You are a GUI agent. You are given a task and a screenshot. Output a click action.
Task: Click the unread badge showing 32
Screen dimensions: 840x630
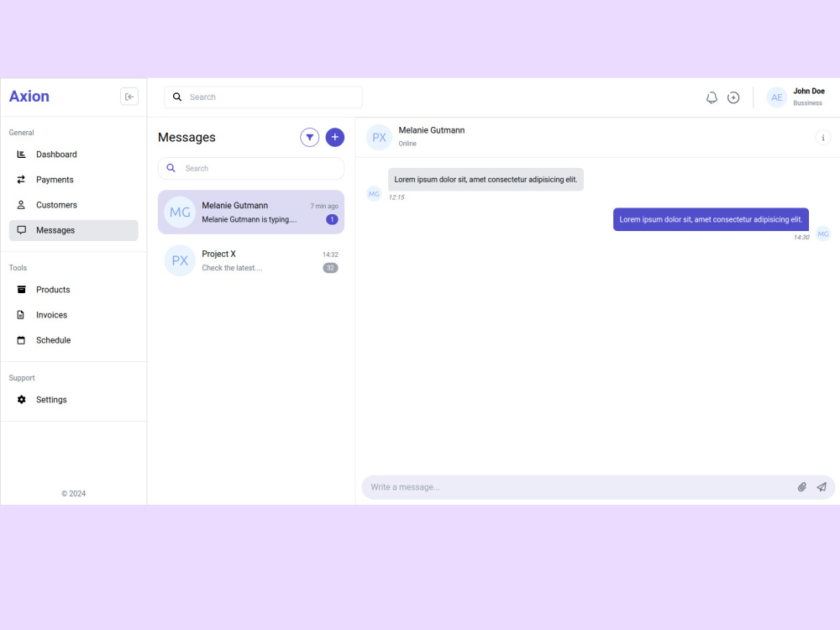click(x=330, y=268)
